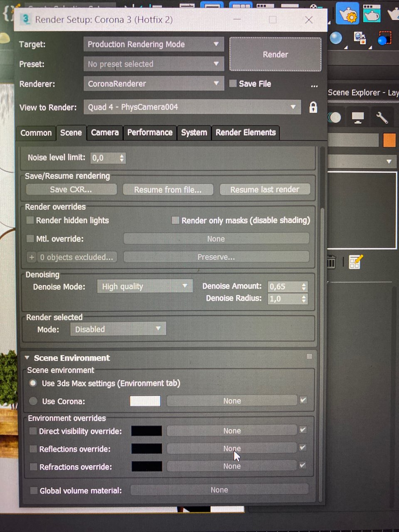Enable Reflections override checkbox
Image resolution: width=399 pixels, height=532 pixels.
[x=33, y=449]
